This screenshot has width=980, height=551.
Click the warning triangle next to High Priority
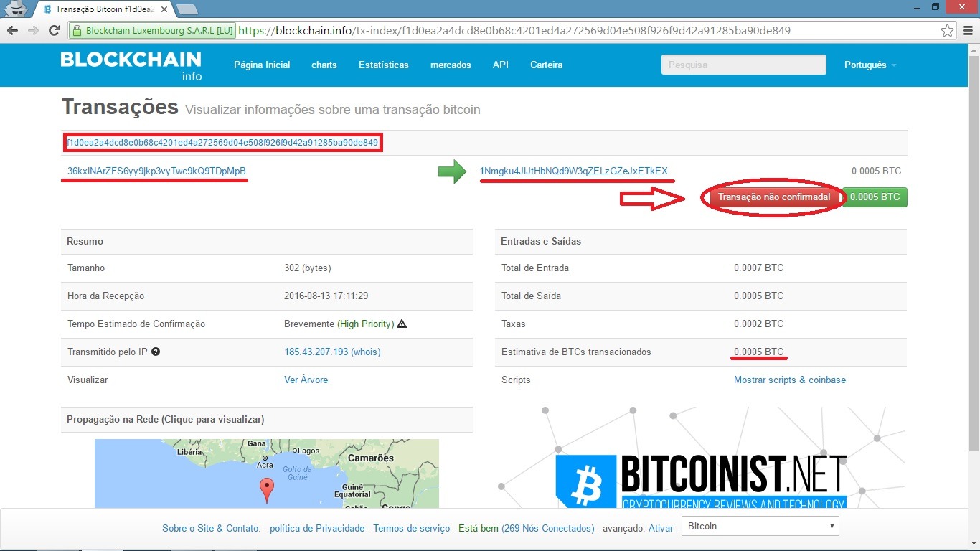click(402, 324)
